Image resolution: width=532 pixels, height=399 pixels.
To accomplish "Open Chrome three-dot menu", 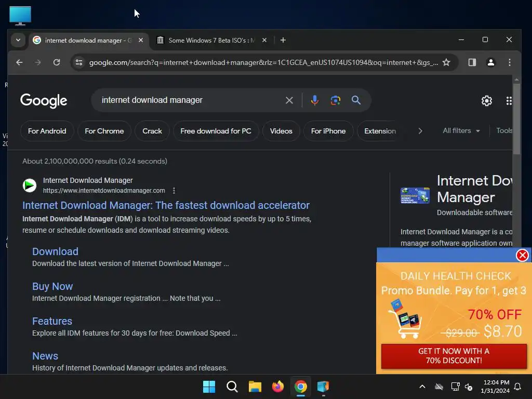I will 509,62.
